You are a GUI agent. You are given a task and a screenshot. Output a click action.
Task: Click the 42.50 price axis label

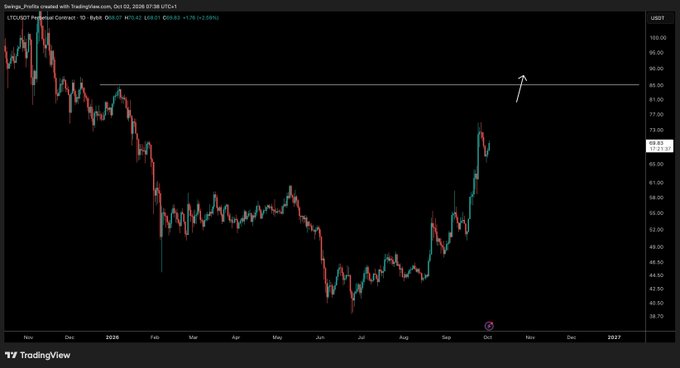(x=657, y=289)
